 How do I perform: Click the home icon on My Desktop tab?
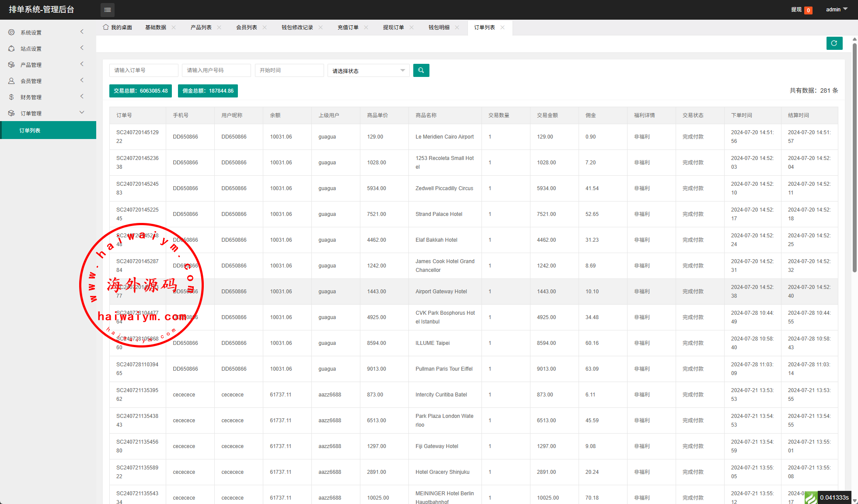(105, 27)
